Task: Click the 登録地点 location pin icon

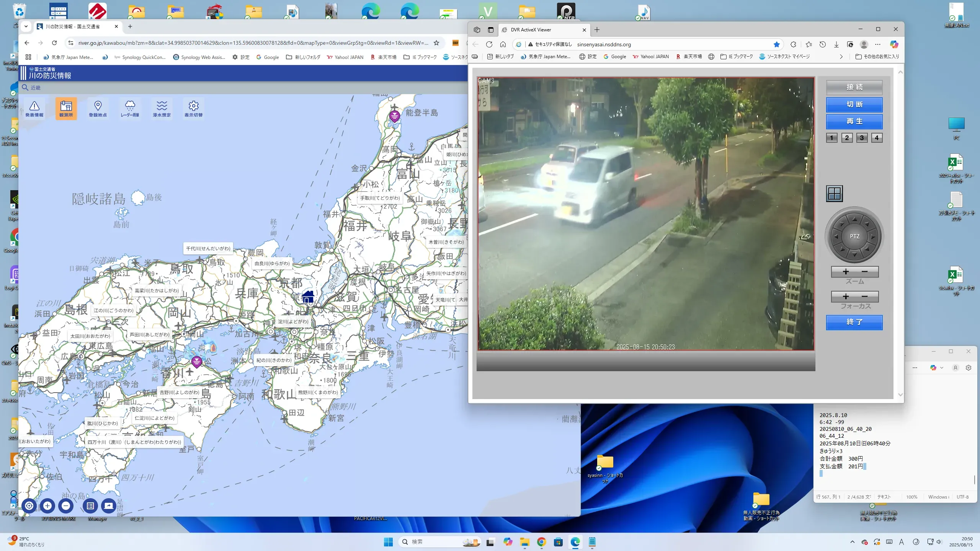Action: [98, 109]
